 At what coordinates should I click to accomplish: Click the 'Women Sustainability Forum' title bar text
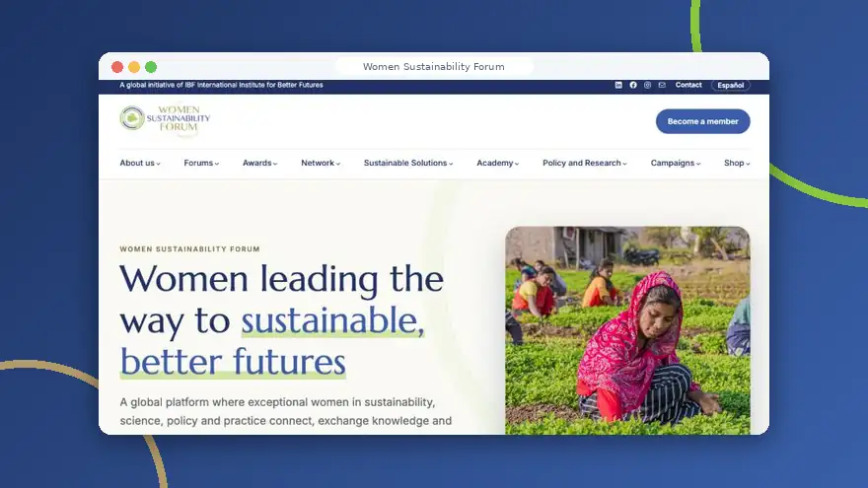tap(433, 66)
